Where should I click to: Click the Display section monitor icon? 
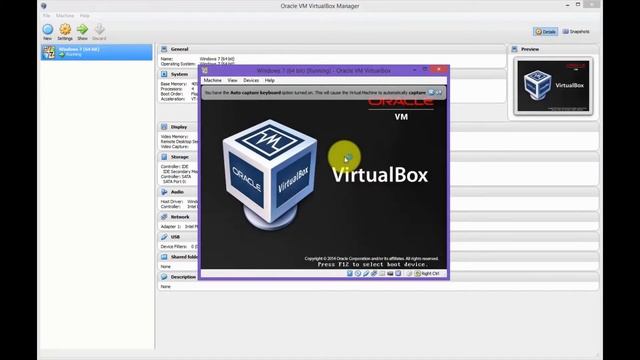click(x=164, y=127)
